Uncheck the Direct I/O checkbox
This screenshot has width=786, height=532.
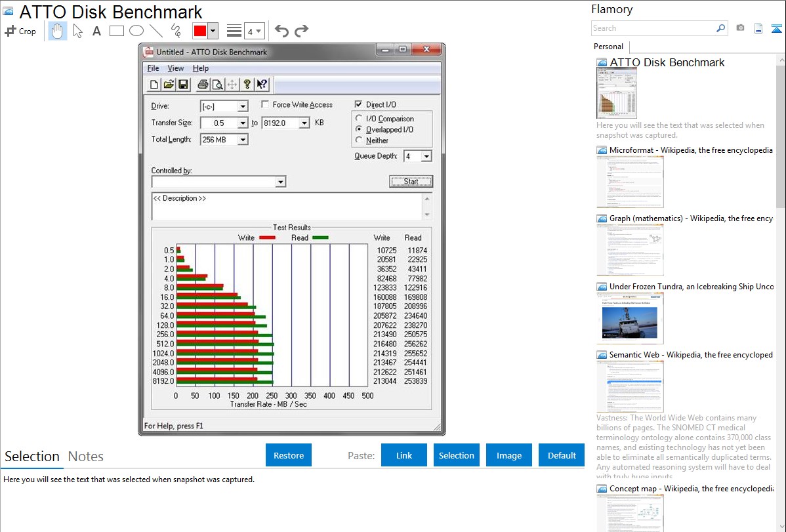click(x=358, y=104)
